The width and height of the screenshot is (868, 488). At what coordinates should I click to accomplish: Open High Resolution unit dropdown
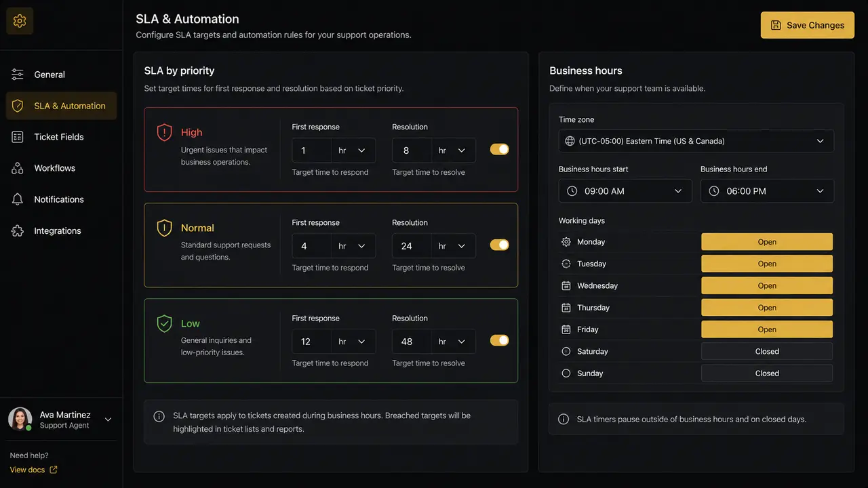(454, 150)
